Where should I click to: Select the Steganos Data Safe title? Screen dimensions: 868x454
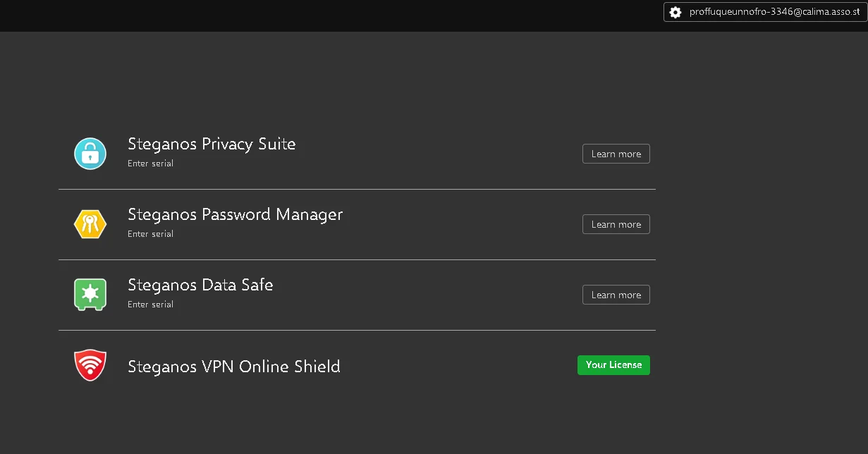[x=200, y=285]
